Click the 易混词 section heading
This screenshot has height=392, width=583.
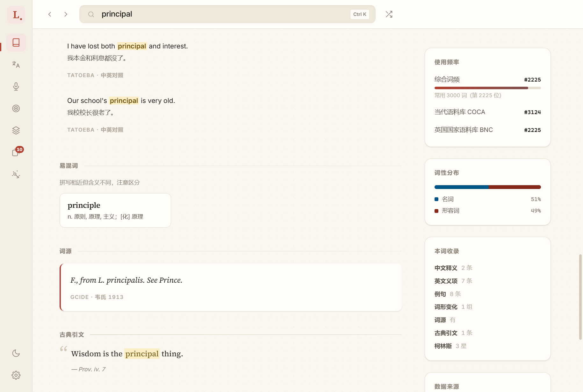(68, 166)
